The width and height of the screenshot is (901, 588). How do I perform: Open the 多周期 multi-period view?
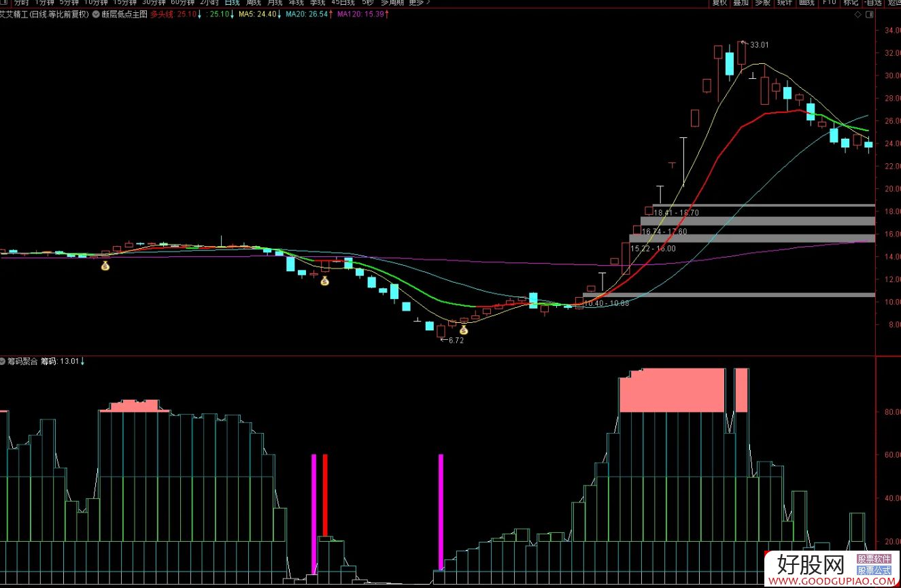pyautogui.click(x=391, y=3)
